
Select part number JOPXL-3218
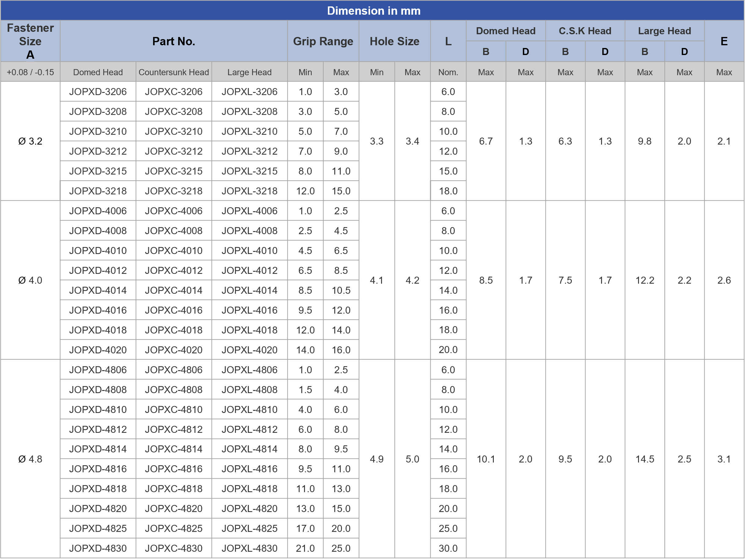[250, 191]
